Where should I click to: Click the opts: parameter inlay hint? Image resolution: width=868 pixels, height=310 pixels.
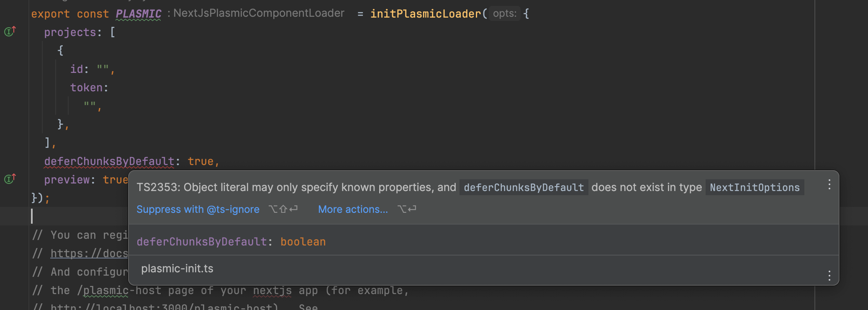(x=504, y=13)
